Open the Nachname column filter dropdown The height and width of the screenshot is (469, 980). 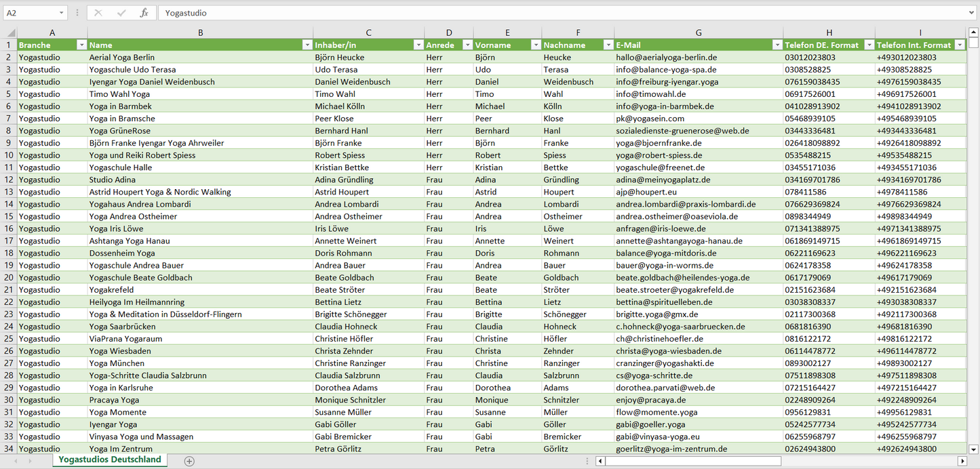608,45
